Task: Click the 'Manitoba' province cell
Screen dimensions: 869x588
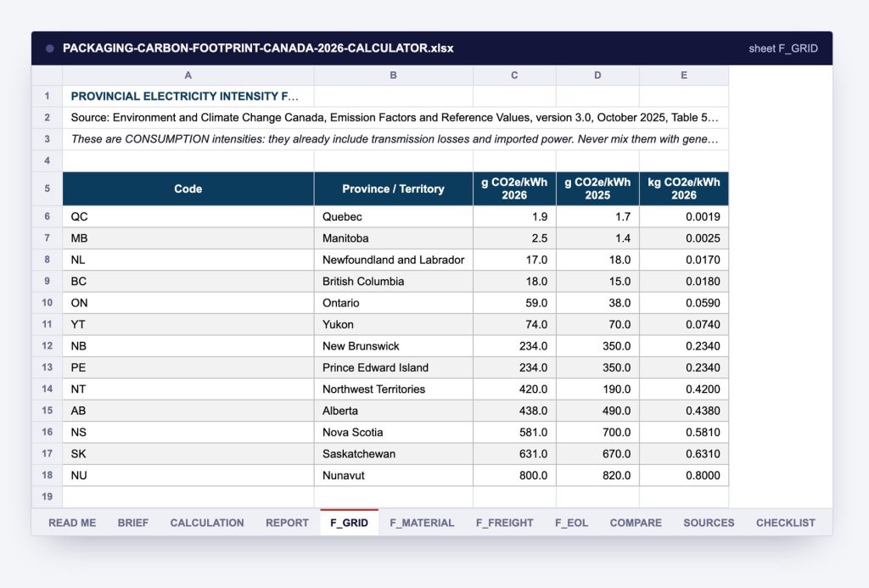Action: tap(394, 238)
